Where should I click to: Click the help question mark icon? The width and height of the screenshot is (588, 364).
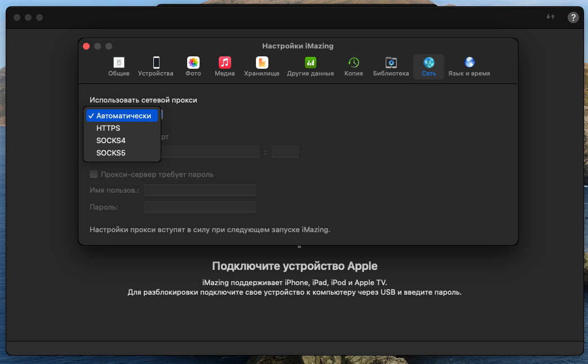(x=573, y=17)
